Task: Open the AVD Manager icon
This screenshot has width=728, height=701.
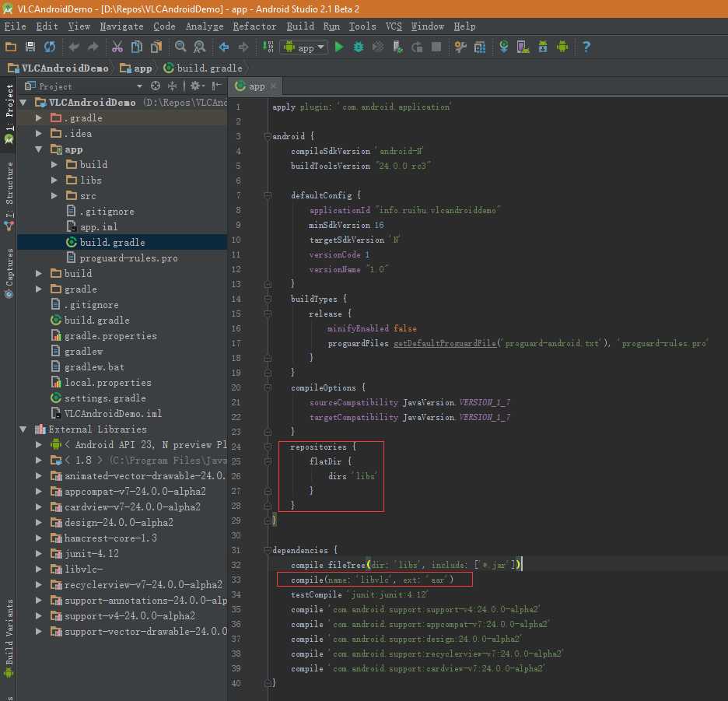Action: pyautogui.click(x=523, y=47)
